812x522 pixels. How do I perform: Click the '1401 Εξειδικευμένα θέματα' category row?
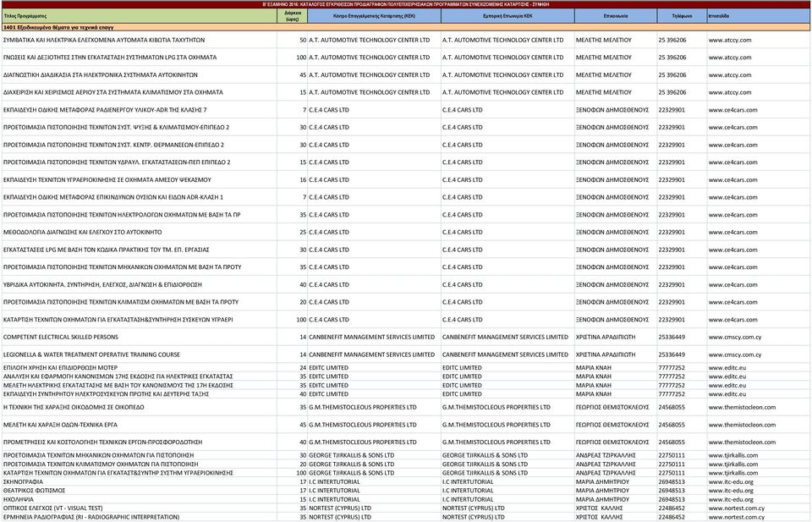coord(406,27)
